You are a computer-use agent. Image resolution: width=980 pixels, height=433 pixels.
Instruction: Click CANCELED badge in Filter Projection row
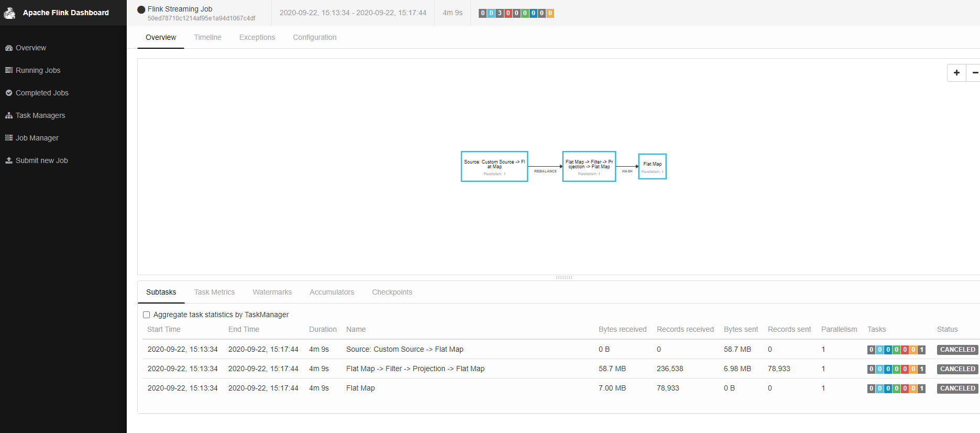tap(957, 369)
